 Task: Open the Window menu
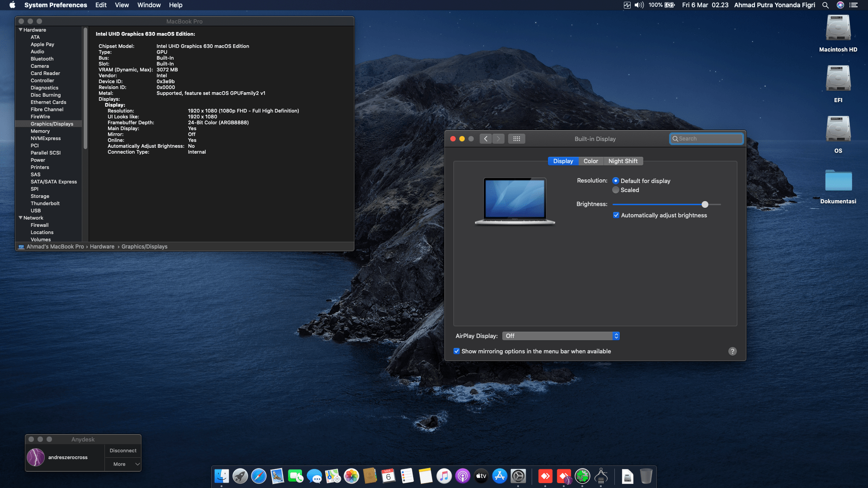coord(149,5)
